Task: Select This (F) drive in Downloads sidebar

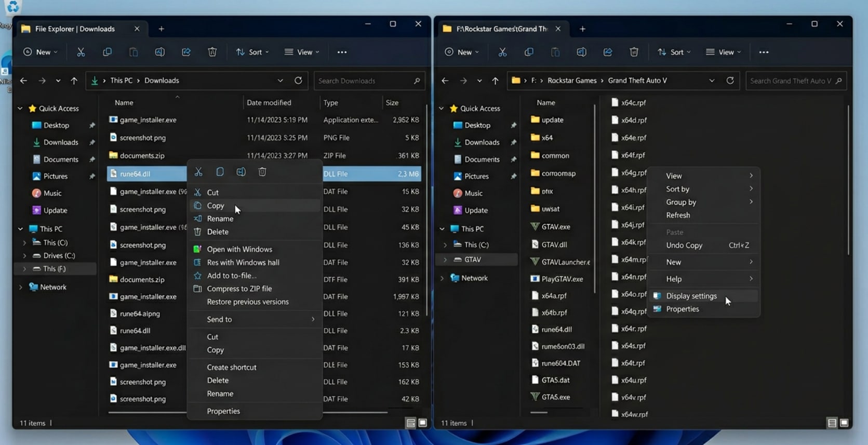Action: pyautogui.click(x=55, y=269)
